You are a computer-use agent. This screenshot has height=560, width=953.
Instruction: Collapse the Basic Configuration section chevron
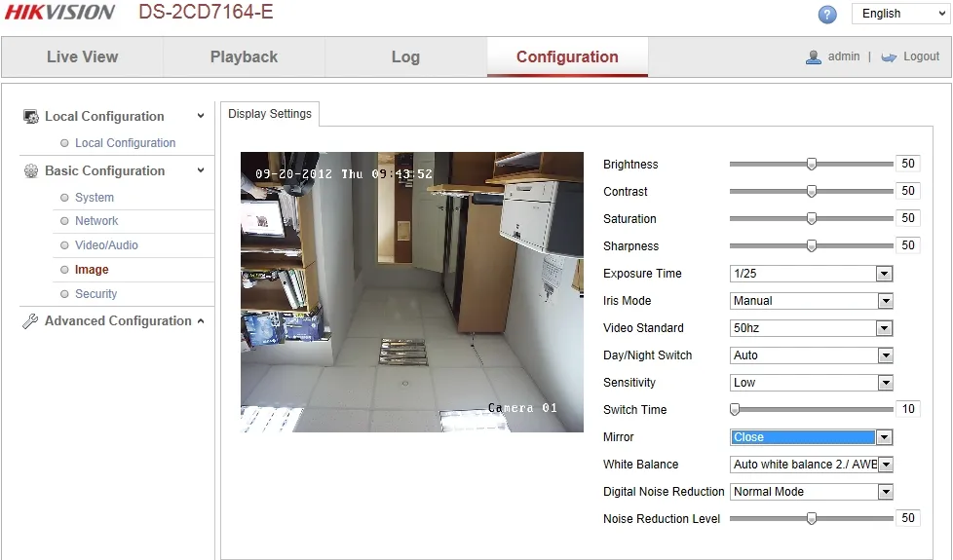tap(201, 170)
